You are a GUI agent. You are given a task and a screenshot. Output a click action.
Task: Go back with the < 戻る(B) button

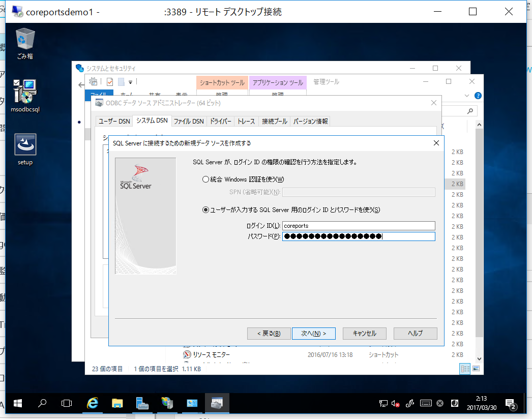point(269,334)
